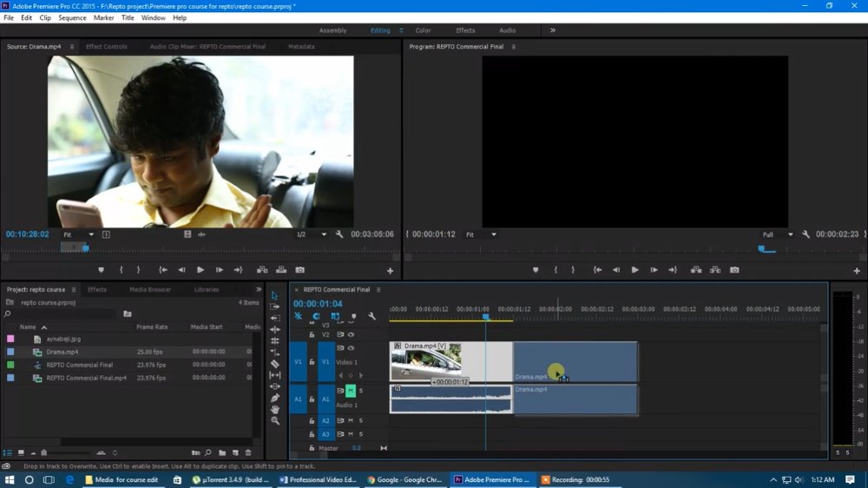The image size is (868, 488).
Task: Unmute Audio 1 track M button
Action: [x=351, y=391]
